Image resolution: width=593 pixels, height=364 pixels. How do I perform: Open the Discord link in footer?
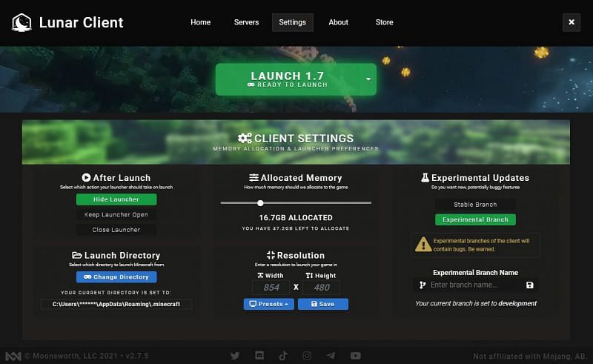(259, 356)
